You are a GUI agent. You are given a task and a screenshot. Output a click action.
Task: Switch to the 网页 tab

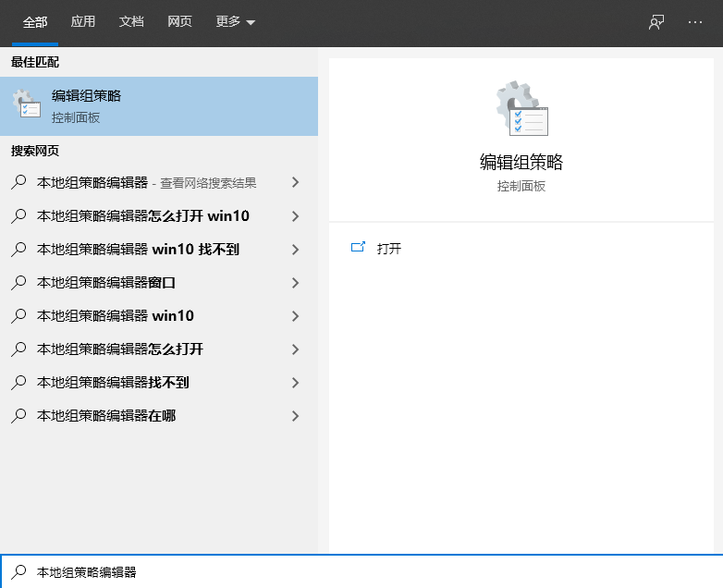(179, 22)
